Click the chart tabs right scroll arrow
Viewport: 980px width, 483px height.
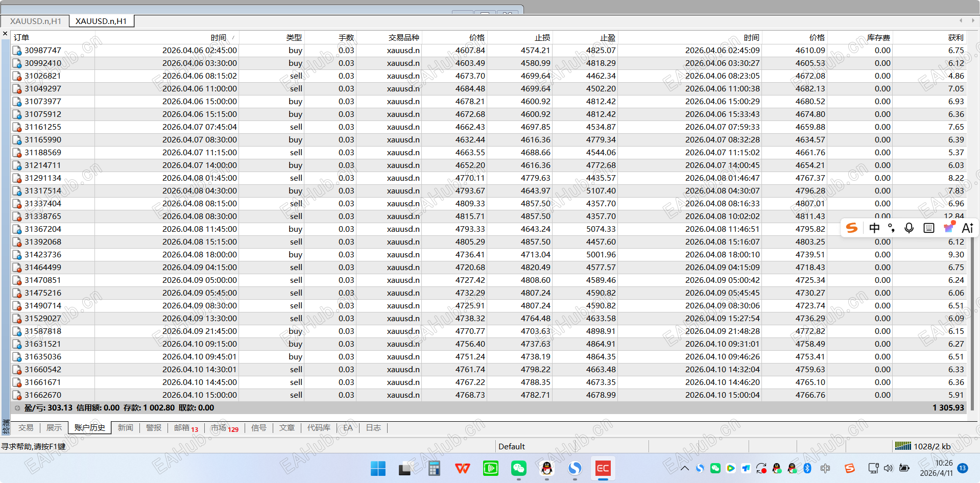pos(972,20)
